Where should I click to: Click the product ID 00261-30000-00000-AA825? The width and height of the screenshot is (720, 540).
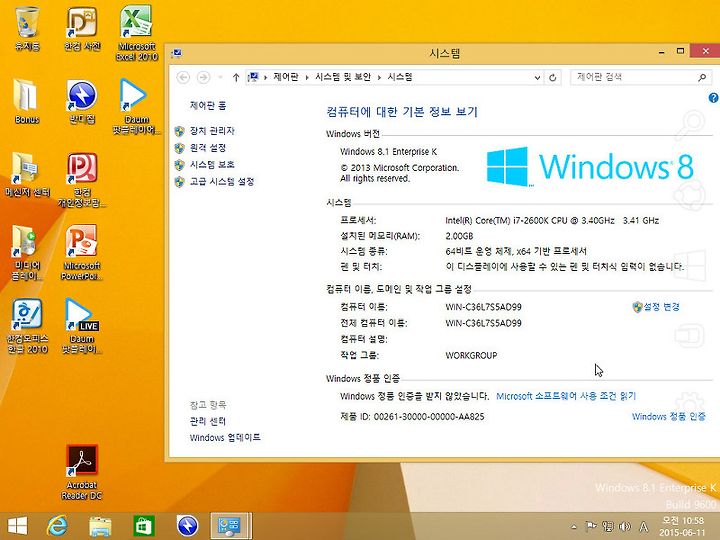click(429, 416)
